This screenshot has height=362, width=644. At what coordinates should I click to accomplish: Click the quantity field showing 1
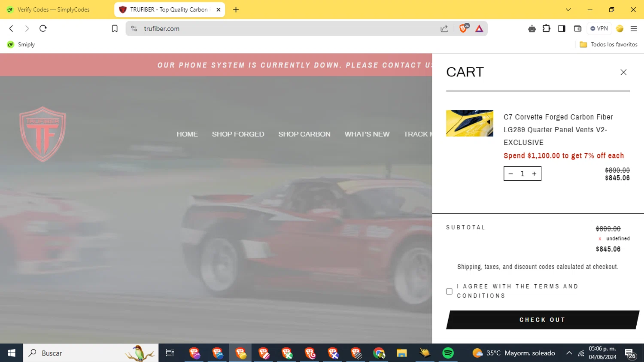point(522,174)
